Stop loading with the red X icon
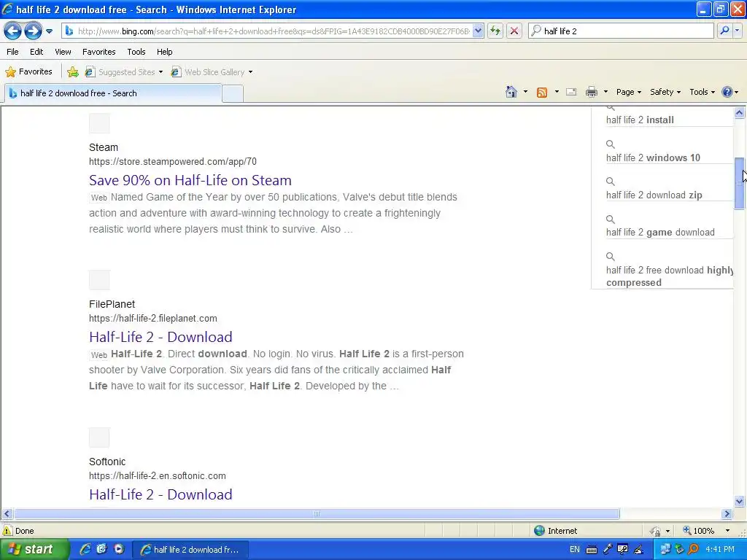The width and height of the screenshot is (747, 560). (x=514, y=31)
